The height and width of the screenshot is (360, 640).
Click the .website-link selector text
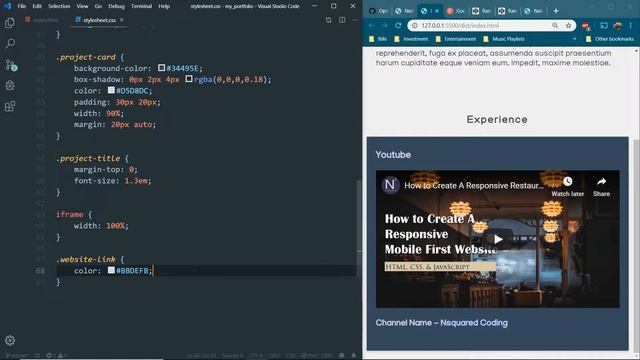point(86,259)
